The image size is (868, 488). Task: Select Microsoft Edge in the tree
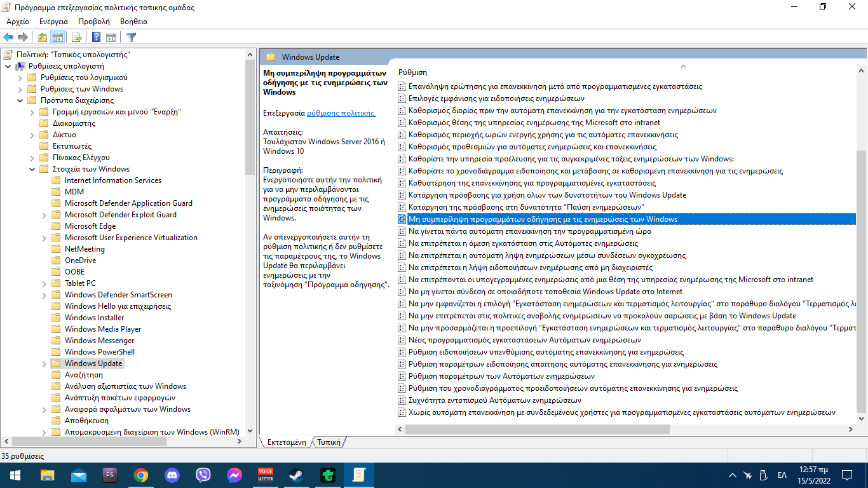point(90,226)
